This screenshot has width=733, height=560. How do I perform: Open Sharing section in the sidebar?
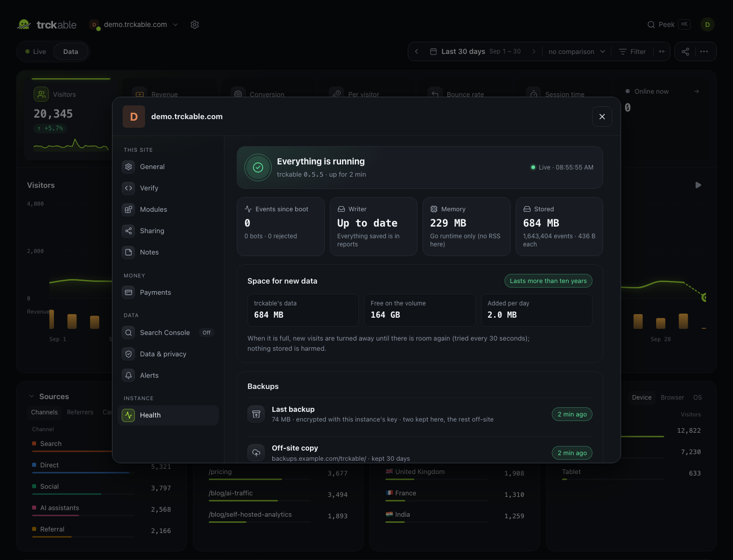[x=168, y=231]
